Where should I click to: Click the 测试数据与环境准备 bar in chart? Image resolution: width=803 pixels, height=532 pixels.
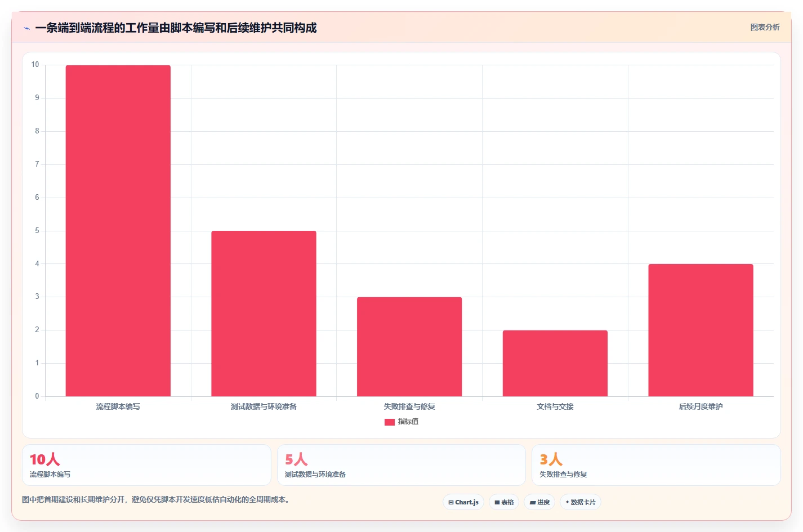tap(264, 314)
